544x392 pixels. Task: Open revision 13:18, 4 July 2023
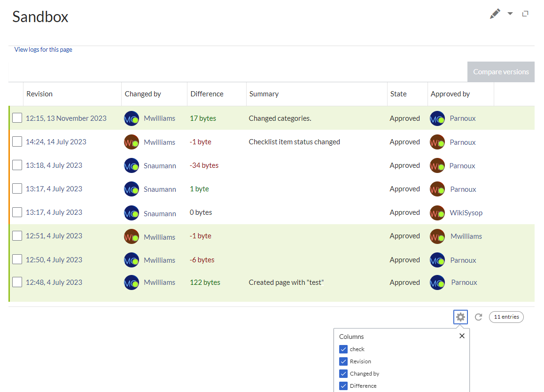[x=54, y=165]
